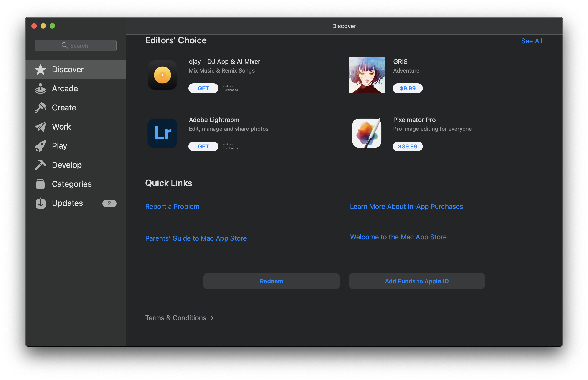Open the GRIS game artwork
The height and width of the screenshot is (380, 588).
(367, 75)
